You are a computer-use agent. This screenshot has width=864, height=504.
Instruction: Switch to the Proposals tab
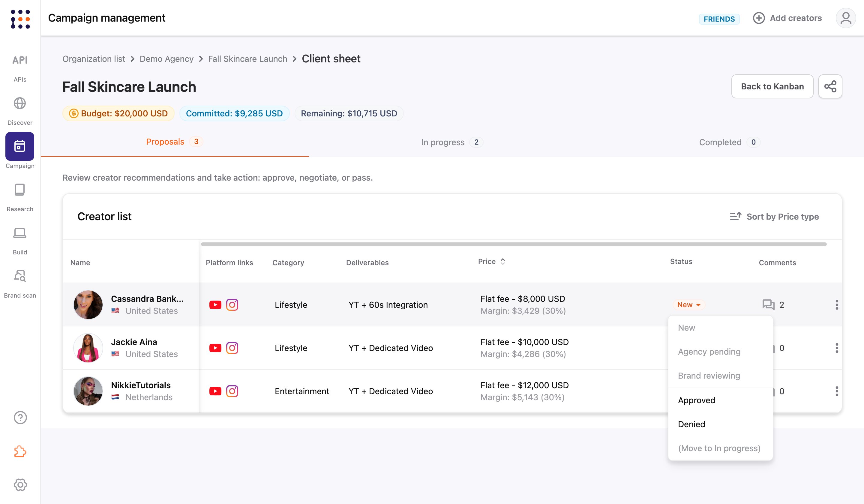click(x=175, y=142)
